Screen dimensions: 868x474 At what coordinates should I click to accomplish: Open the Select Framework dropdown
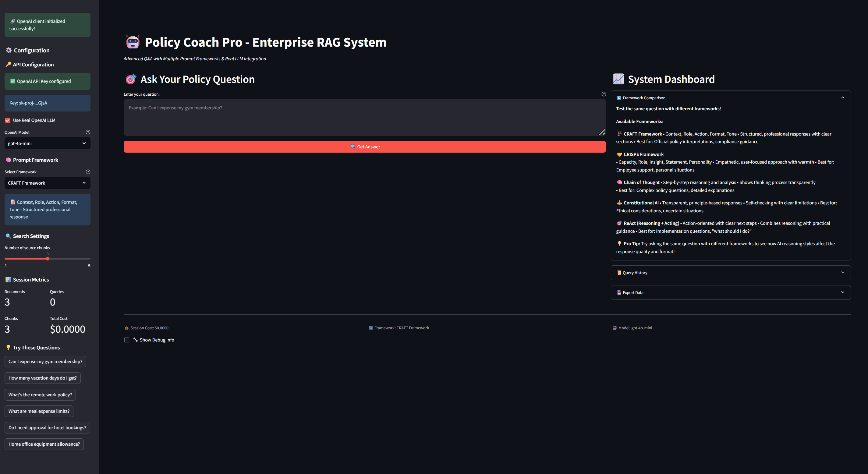click(47, 183)
